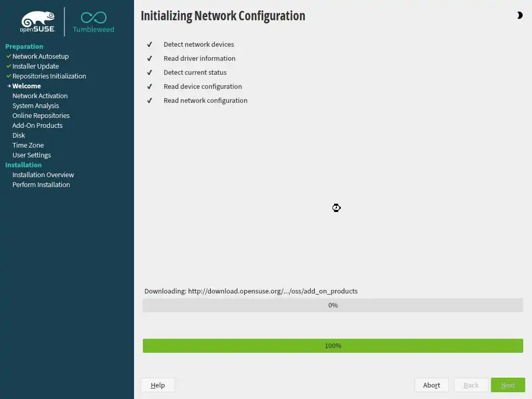This screenshot has height=399, width=532.
Task: Proceed with the Next button
Action: click(508, 385)
